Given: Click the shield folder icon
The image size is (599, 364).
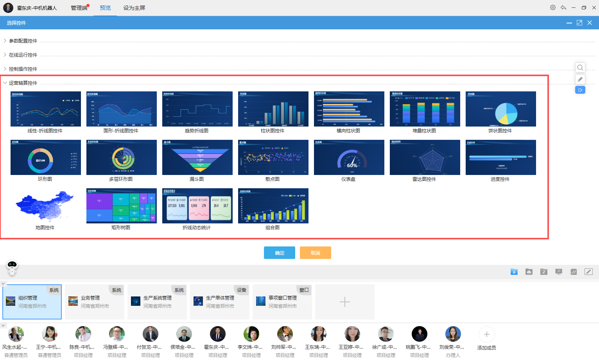Looking at the screenshot, I should pos(544,272).
